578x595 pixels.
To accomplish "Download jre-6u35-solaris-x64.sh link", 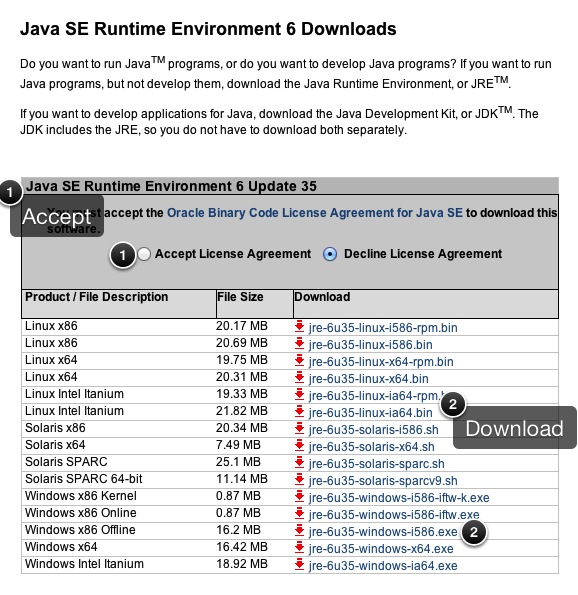I will tap(372, 447).
